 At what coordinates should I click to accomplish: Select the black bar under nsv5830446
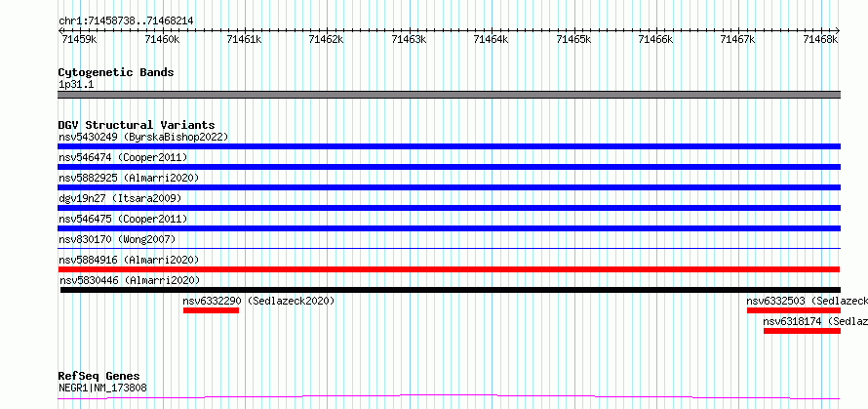coord(451,290)
